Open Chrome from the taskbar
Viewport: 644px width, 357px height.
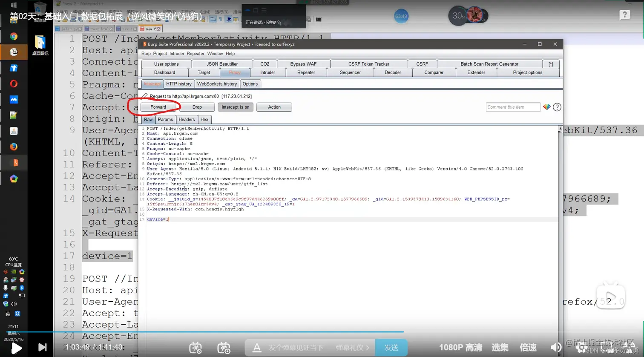click(x=14, y=37)
